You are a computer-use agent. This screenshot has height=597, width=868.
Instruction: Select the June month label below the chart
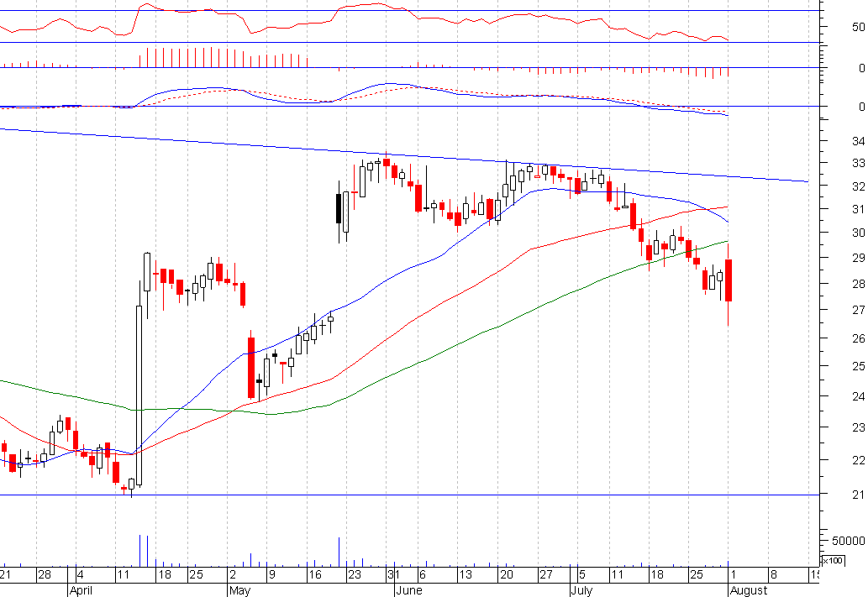[409, 590]
